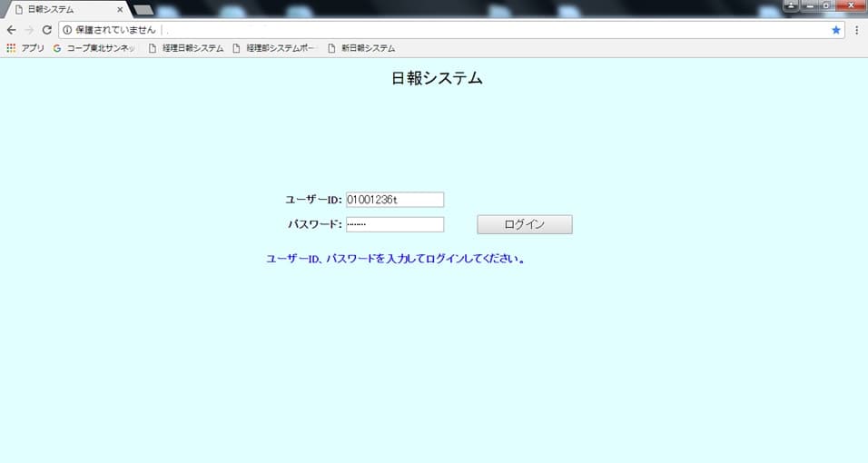The image size is (868, 463).
Task: Click the browser forward arrow
Action: (x=29, y=30)
